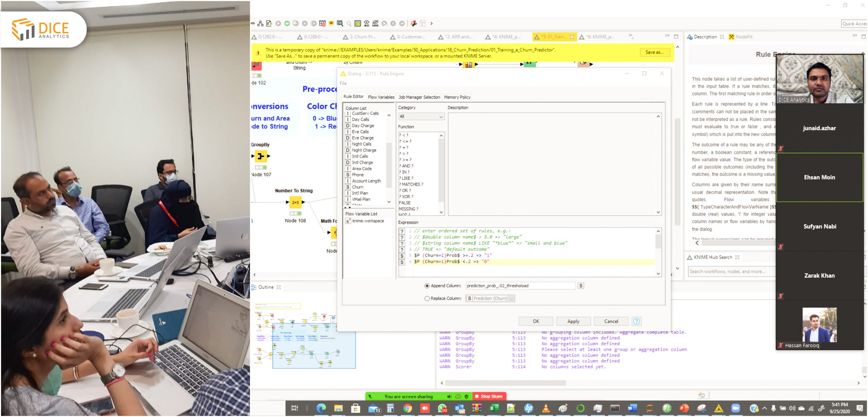Open the Replace Column Prediction (Churn) dropdown
This screenshot has height=417, width=868.
click(490, 298)
